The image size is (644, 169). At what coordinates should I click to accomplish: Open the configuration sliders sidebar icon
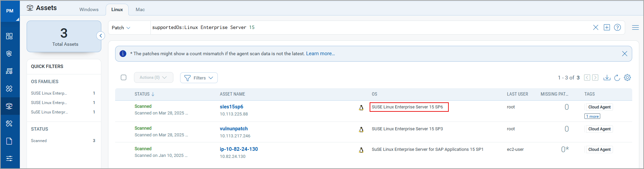(x=9, y=159)
